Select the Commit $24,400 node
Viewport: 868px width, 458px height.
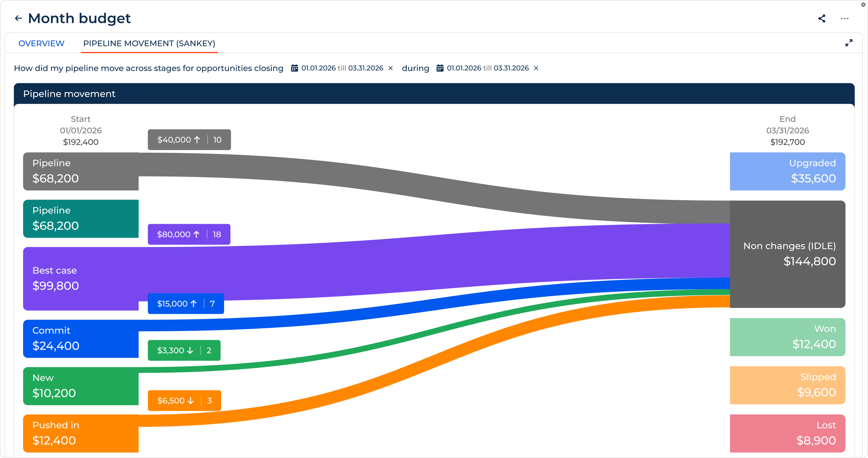[81, 339]
